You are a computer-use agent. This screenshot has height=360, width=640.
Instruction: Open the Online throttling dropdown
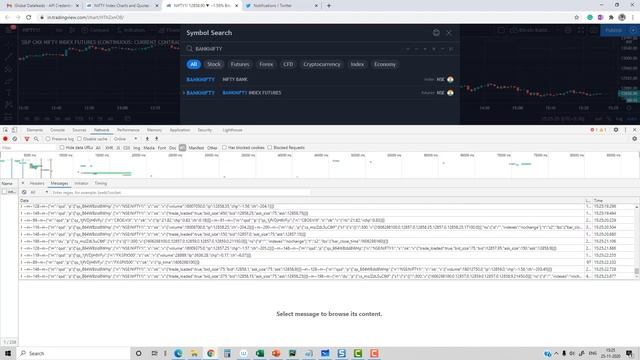pos(126,139)
